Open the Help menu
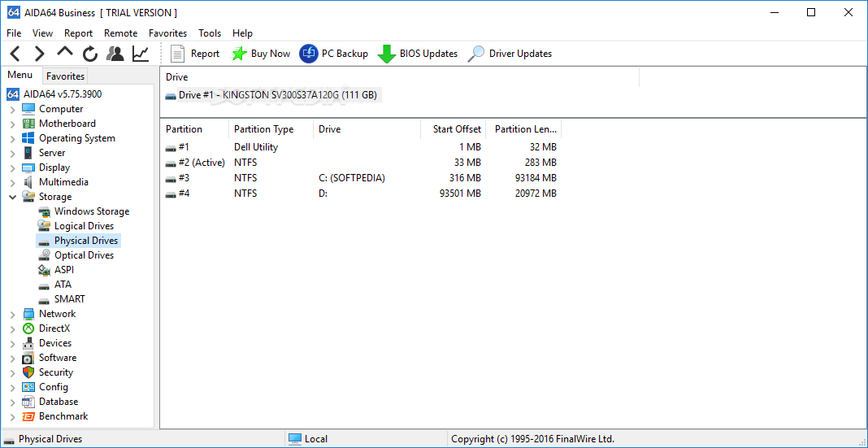The image size is (868, 448). point(242,33)
